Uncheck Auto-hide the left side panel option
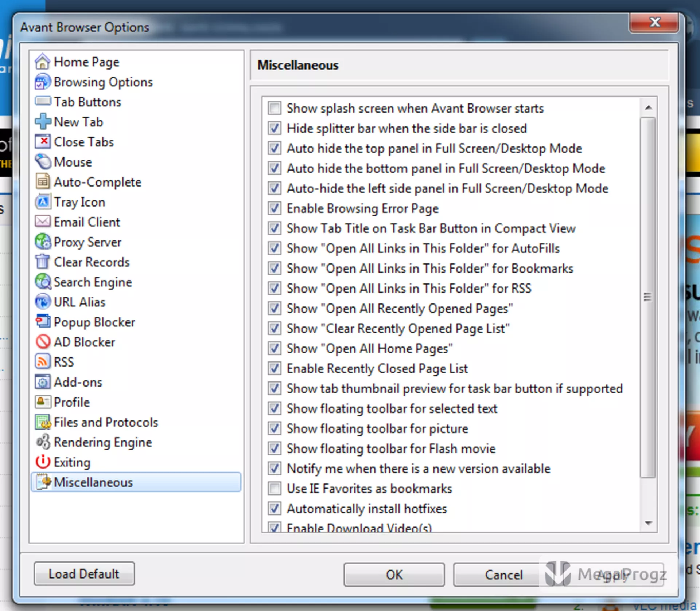700x611 pixels. [274, 188]
